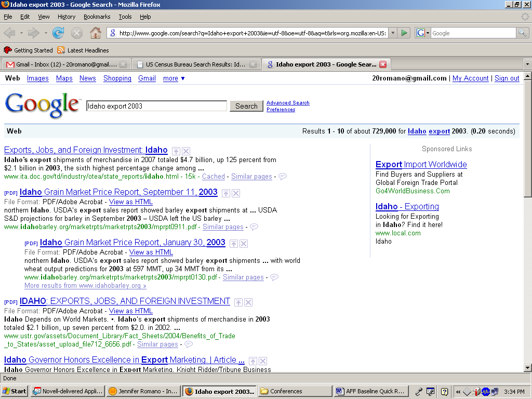The height and width of the screenshot is (399, 532).
Task: Promote the September 11, 2003 Grain report result
Action: click(x=226, y=193)
